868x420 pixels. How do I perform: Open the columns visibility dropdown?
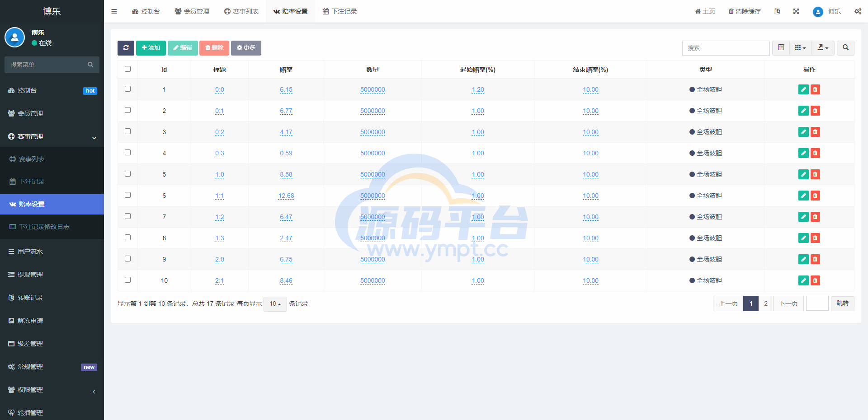click(800, 48)
